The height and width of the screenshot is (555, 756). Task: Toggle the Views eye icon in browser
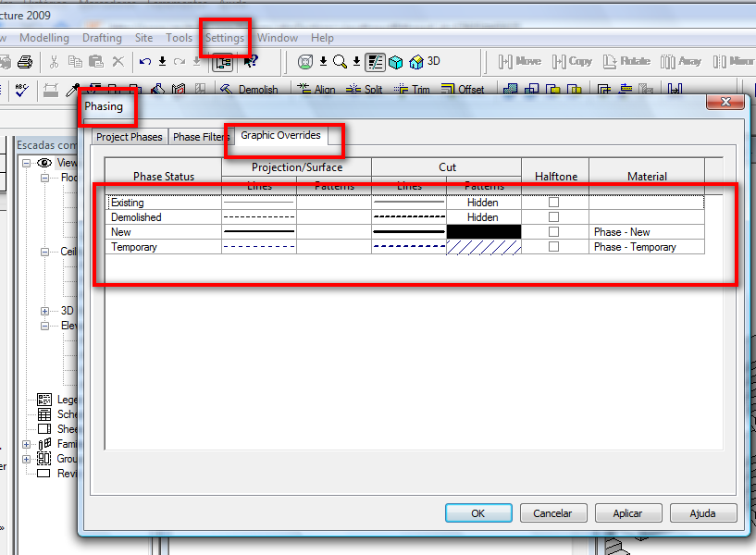[44, 163]
